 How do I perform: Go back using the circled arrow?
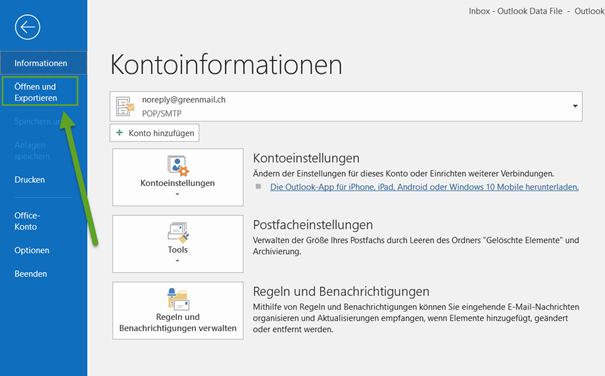coord(27,27)
